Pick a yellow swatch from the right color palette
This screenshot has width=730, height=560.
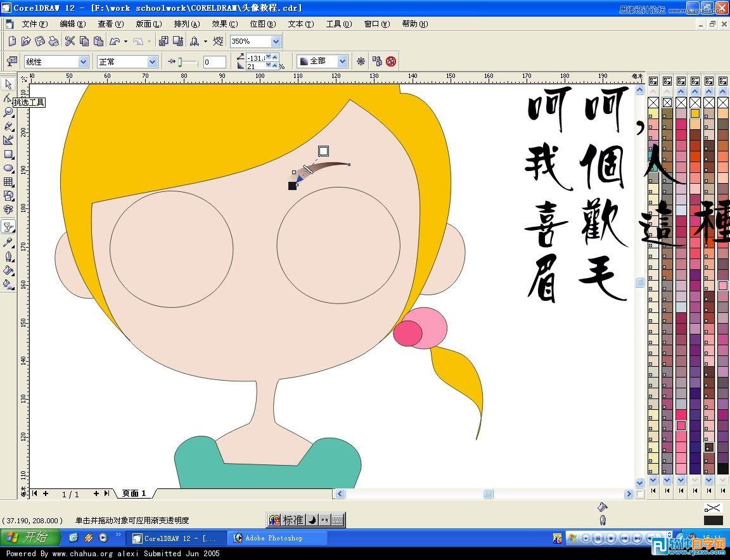pos(694,112)
